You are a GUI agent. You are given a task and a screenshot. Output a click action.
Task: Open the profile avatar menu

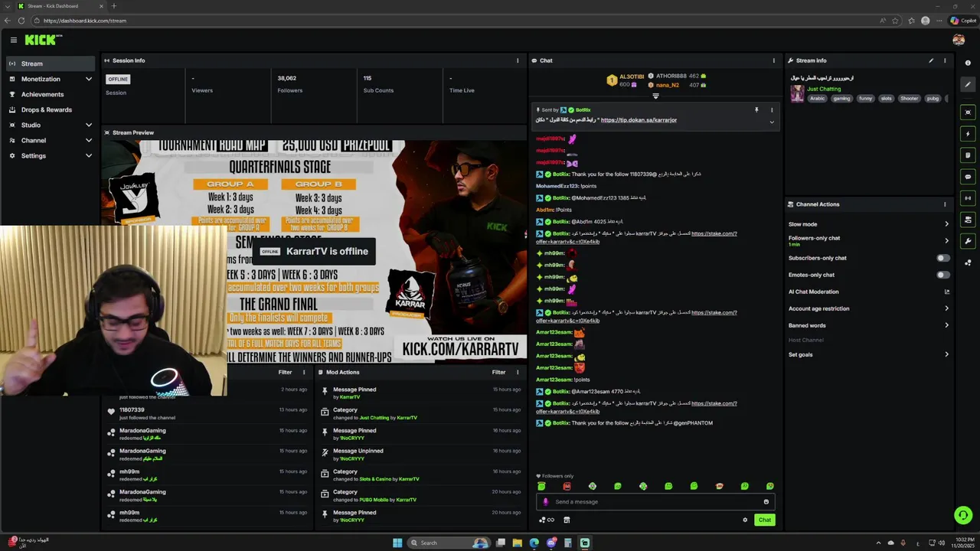[x=959, y=40]
